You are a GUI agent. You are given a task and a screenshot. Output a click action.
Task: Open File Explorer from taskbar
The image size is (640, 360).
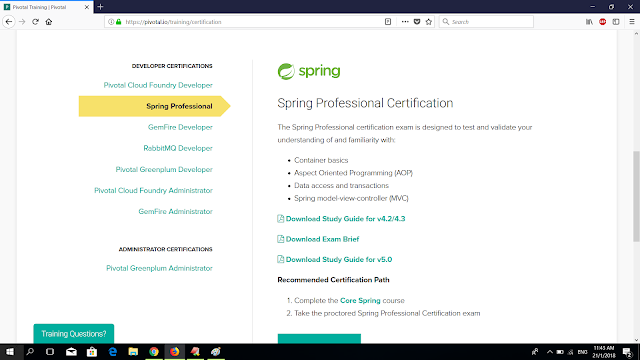coord(133,352)
